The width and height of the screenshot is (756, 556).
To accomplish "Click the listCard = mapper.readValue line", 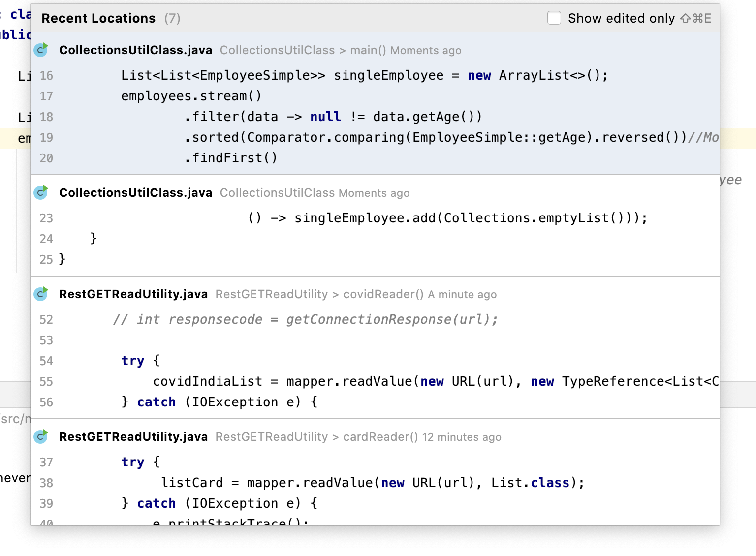I will click(372, 483).
